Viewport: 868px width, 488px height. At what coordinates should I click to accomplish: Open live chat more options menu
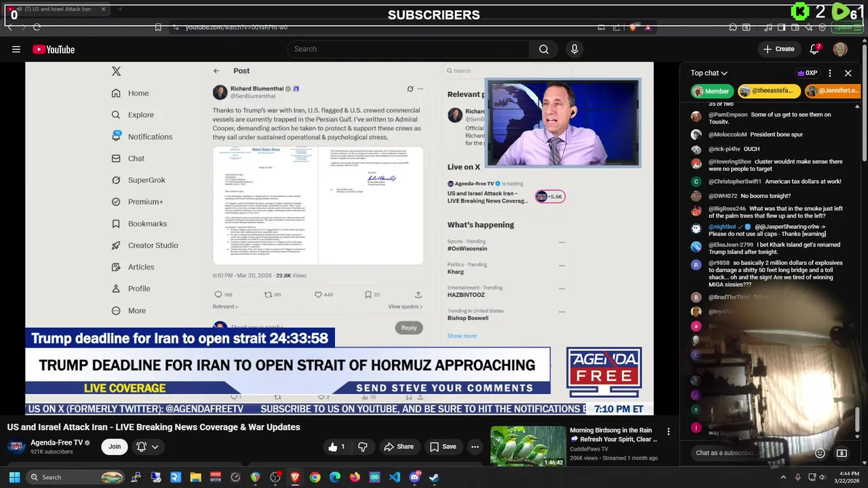click(x=830, y=73)
